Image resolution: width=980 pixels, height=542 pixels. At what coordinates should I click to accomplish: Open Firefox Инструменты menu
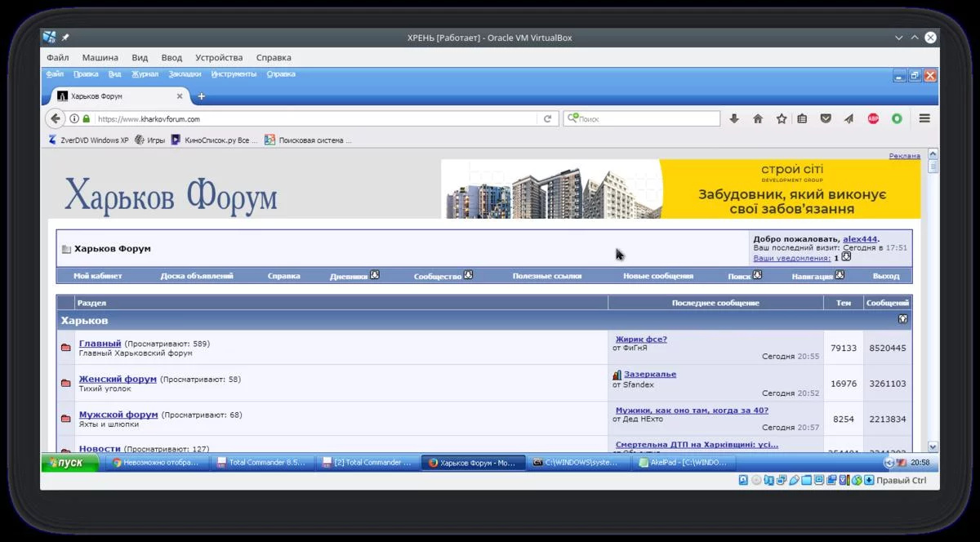click(234, 74)
